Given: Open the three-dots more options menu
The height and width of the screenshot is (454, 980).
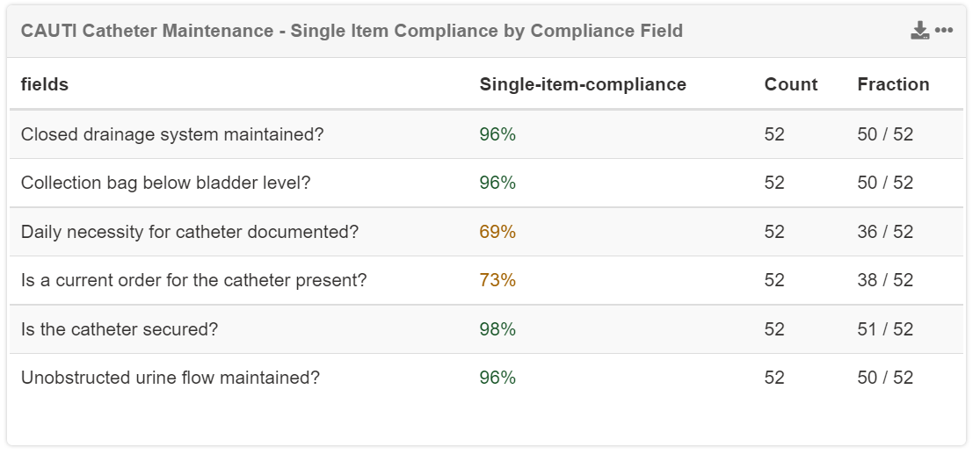Looking at the screenshot, I should point(944,31).
